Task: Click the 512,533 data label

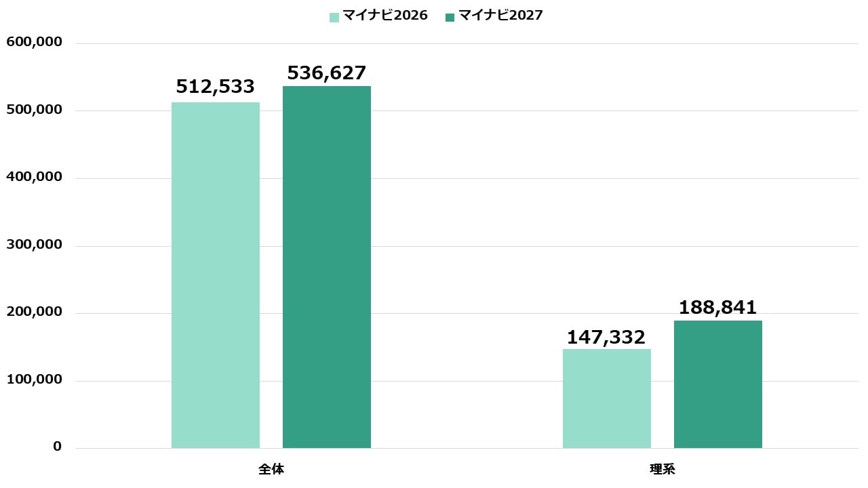Action: tap(216, 87)
